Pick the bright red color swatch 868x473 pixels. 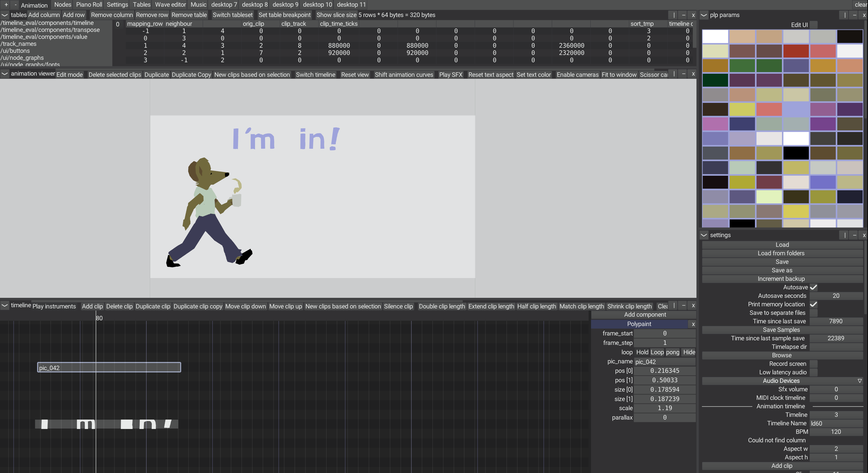click(x=796, y=51)
